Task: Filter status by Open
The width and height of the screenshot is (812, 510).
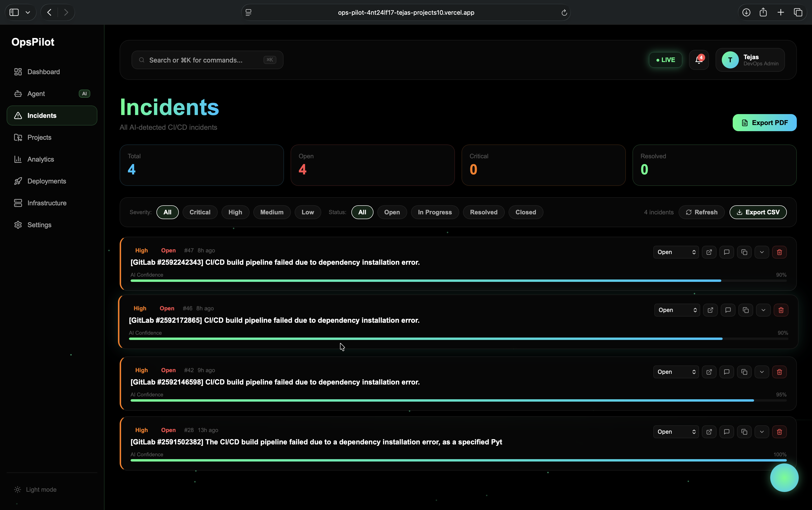Action: pyautogui.click(x=392, y=212)
